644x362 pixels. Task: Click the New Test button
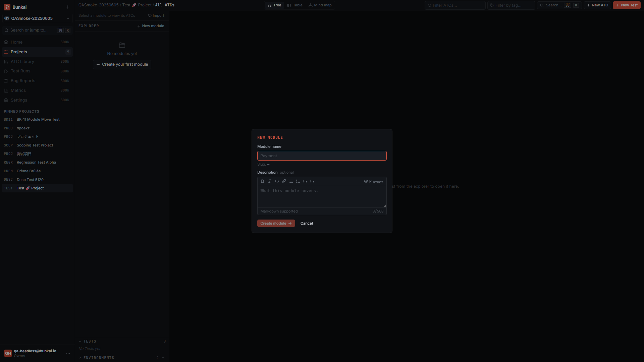627,5
